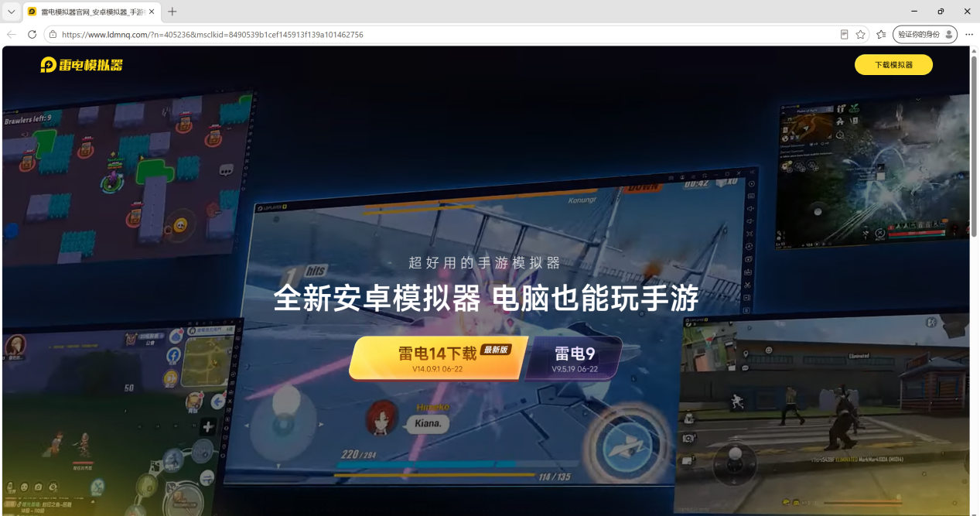Click the dark fantasy game screenshot
Viewport: 980px width, 516px height.
point(874,170)
